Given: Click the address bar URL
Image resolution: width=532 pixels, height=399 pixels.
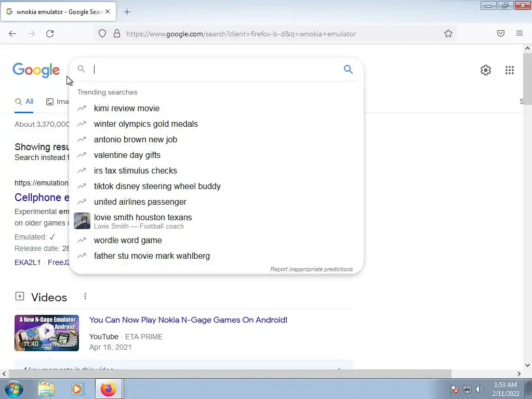Looking at the screenshot, I should click(x=241, y=34).
